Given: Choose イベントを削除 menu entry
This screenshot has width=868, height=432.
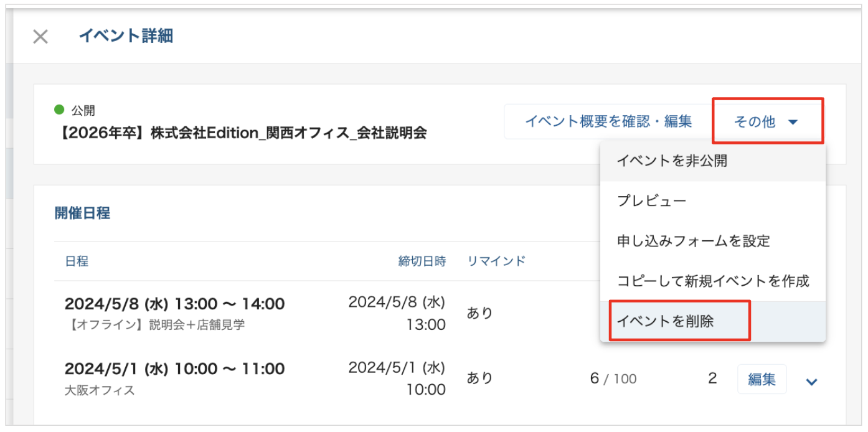Looking at the screenshot, I should click(665, 322).
